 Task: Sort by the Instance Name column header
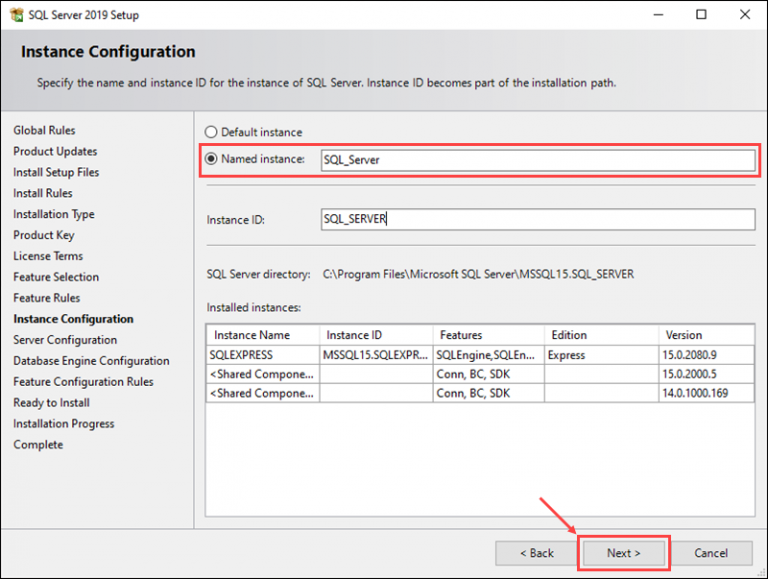252,335
